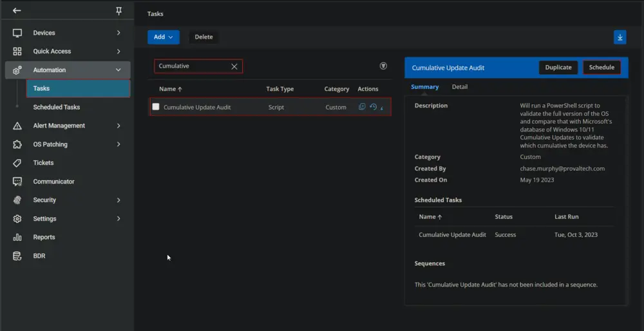Open the Communicator sidebar item
The image size is (644, 331).
pos(53,182)
